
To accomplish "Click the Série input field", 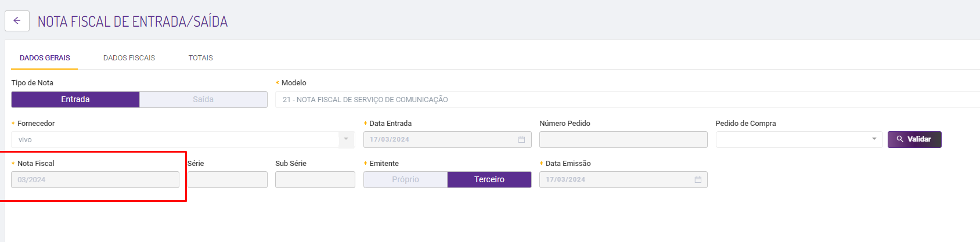I will [228, 180].
